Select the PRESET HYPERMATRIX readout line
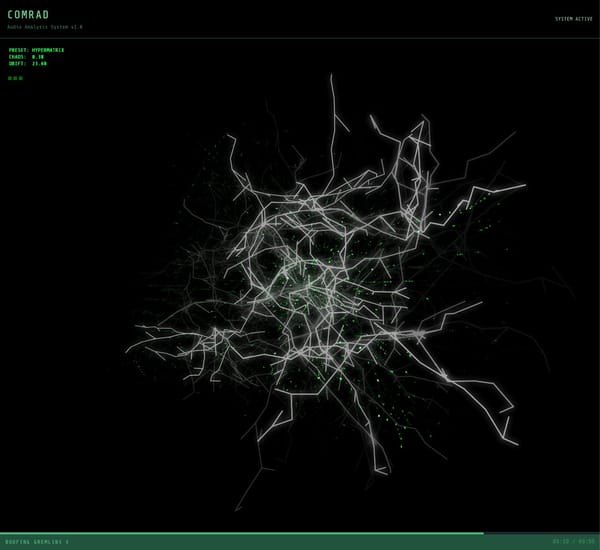 (36, 50)
